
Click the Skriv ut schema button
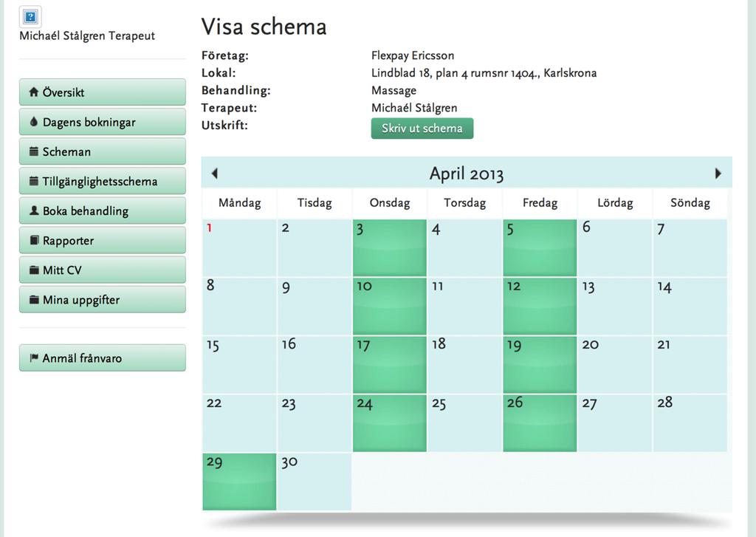coord(422,129)
